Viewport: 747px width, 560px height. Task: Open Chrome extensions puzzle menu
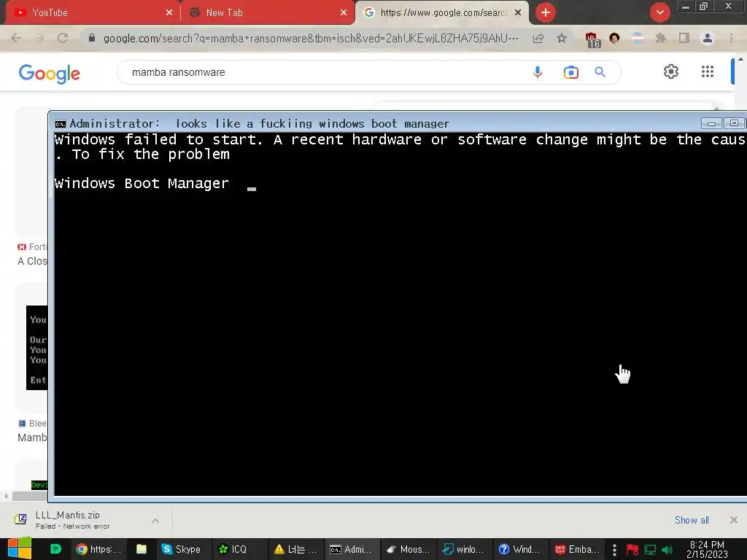coord(661,38)
